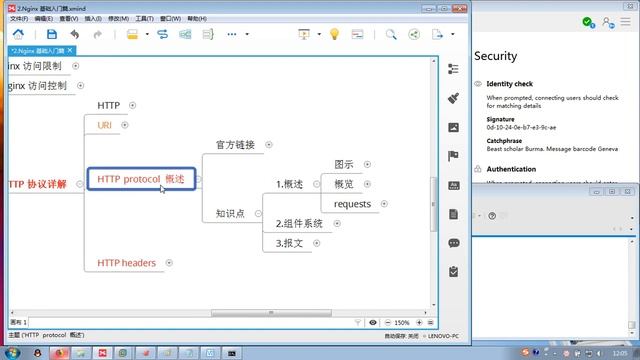Open dropdown arrow beside ellipsis icon
The width and height of the screenshot is (640, 360).
[x=247, y=34]
